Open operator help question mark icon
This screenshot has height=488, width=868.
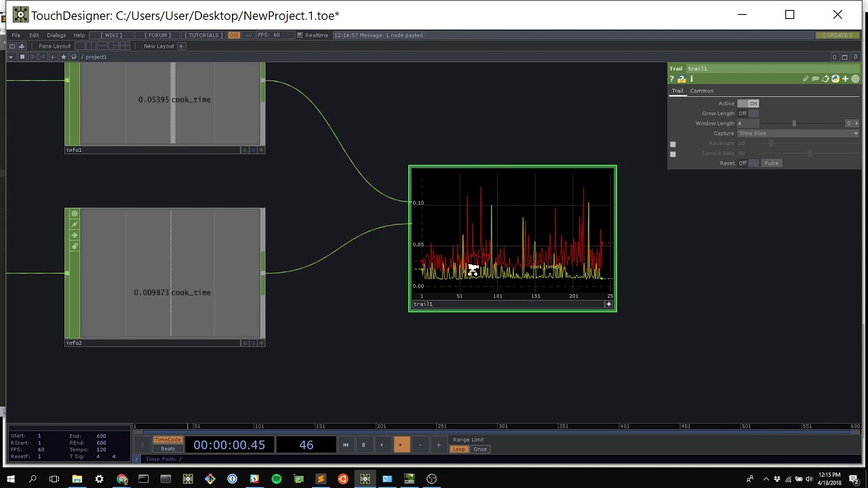coord(672,79)
